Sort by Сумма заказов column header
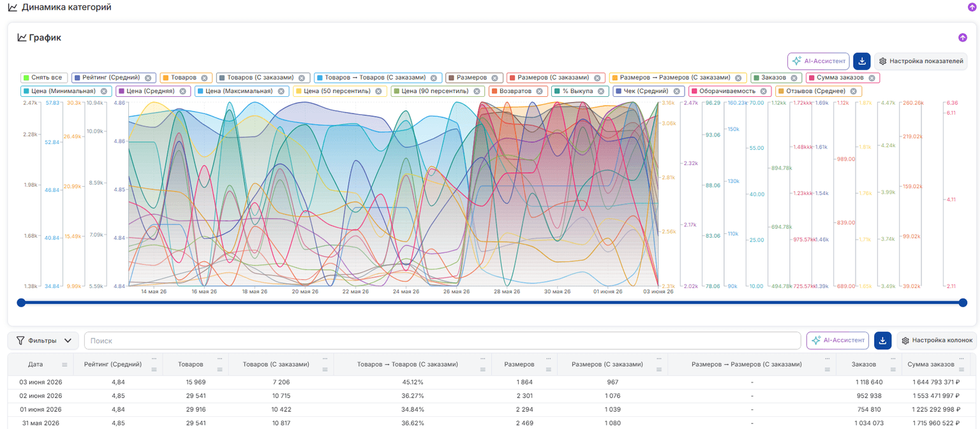This screenshot has height=429, width=980. point(931,365)
